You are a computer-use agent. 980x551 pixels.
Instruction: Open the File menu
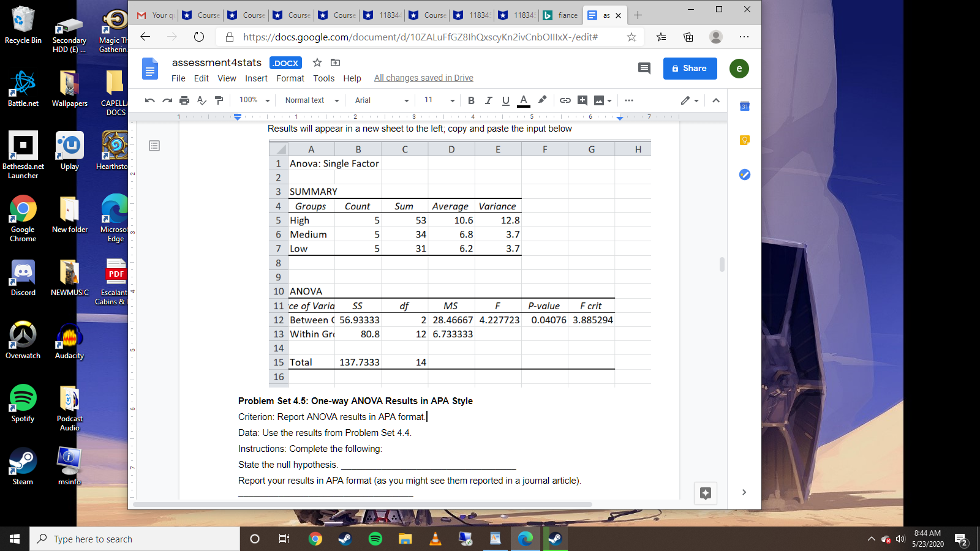pyautogui.click(x=178, y=78)
